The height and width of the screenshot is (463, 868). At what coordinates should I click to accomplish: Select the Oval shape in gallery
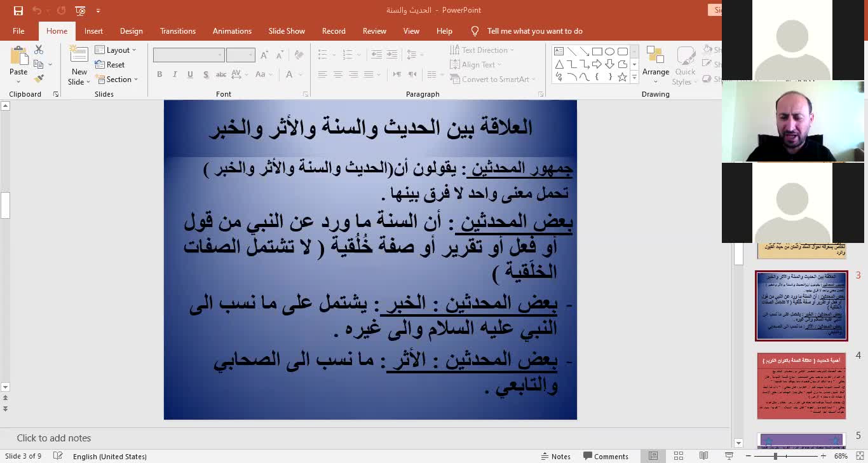point(610,52)
